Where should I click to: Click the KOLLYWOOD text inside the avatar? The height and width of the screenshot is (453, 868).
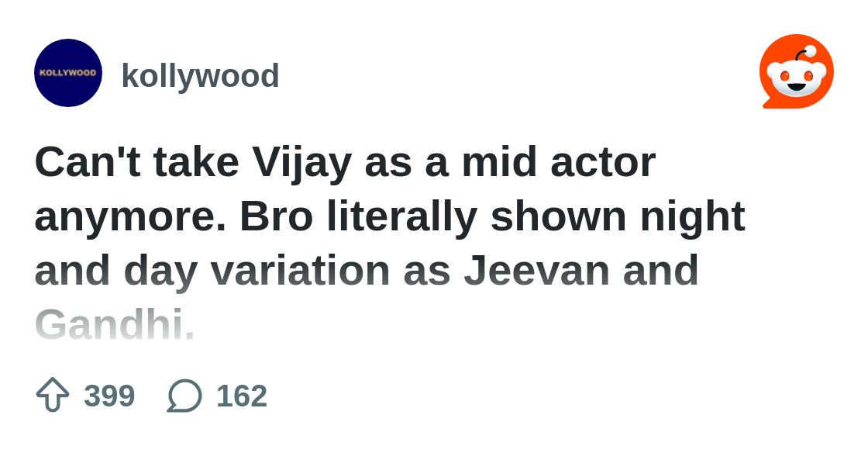click(x=68, y=73)
